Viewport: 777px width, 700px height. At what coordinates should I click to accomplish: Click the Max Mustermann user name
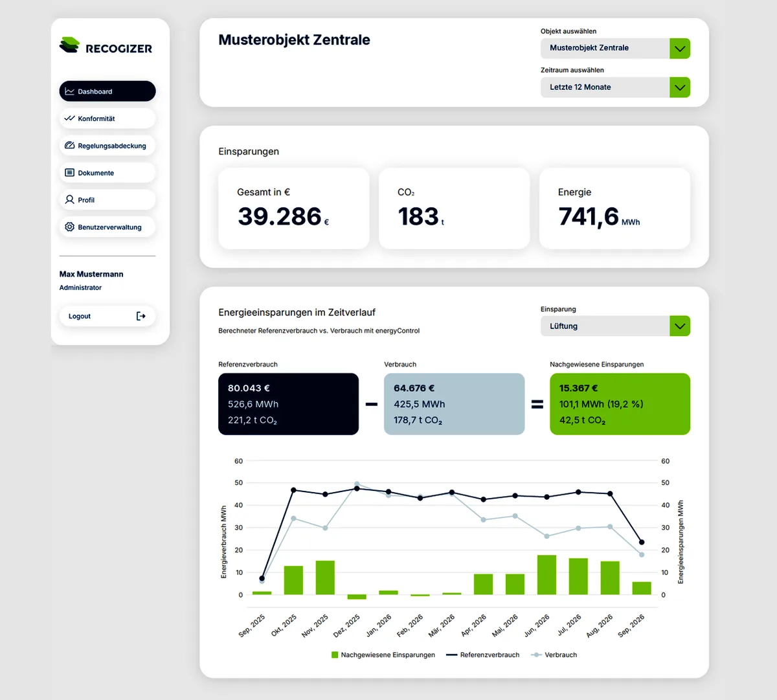[91, 274]
